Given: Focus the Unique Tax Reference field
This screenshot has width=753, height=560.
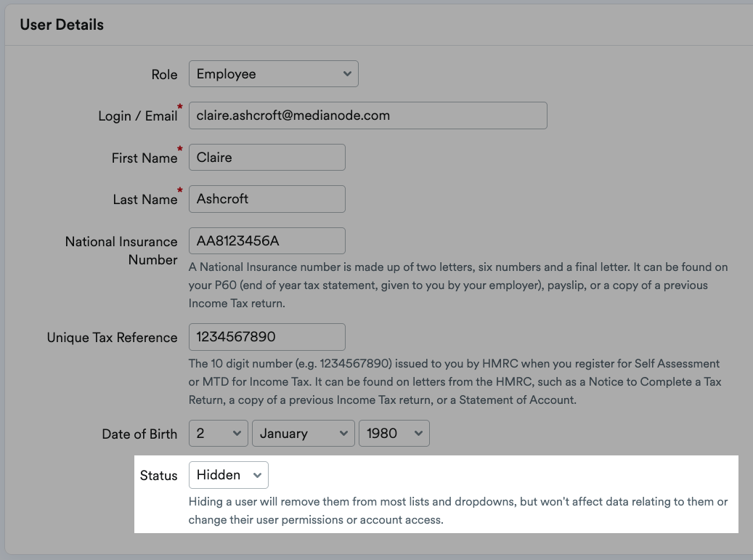Looking at the screenshot, I should (x=267, y=337).
